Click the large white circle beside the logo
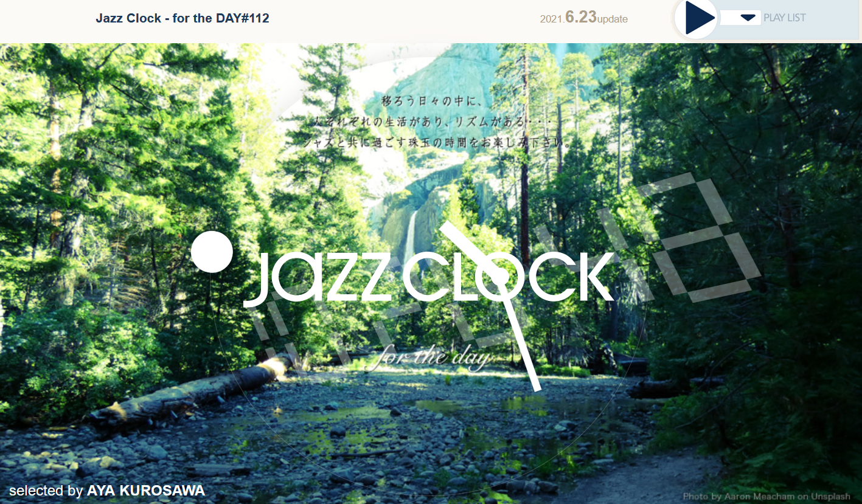 (212, 252)
